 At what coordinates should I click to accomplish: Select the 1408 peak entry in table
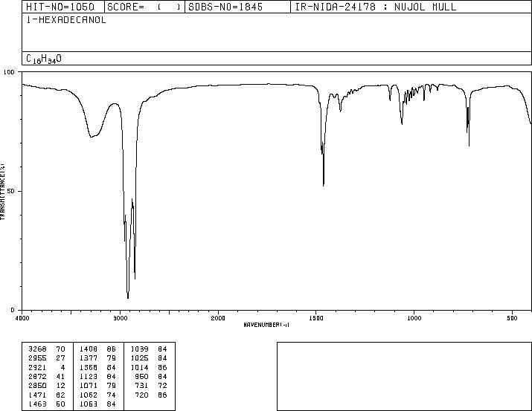(x=97, y=349)
